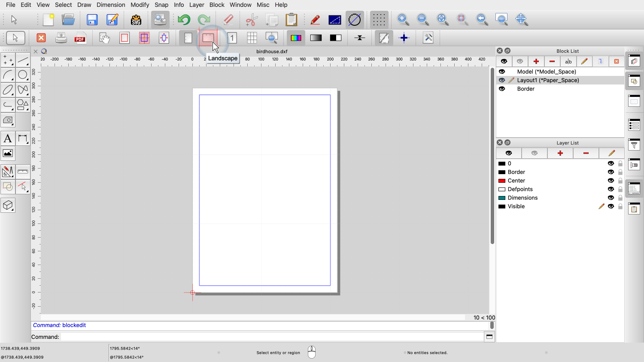The image size is (644, 362).
Task: Toggle the grid display icon
Action: coord(378,19)
